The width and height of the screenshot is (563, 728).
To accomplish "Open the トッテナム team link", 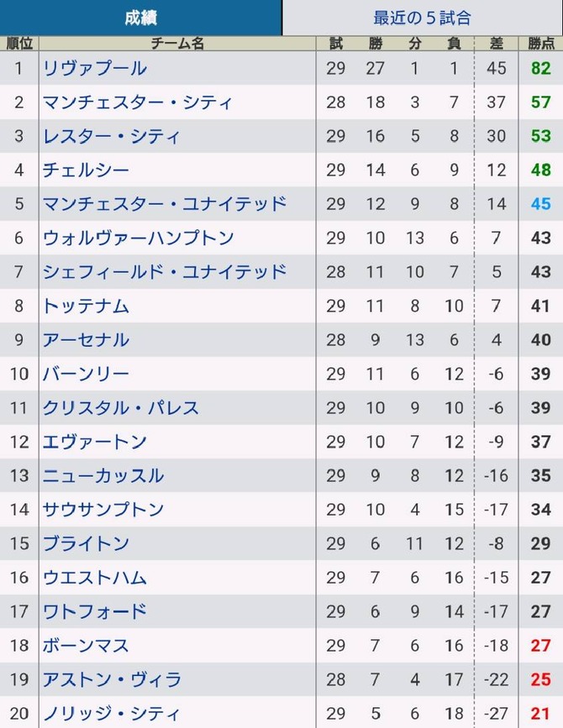I will [x=86, y=306].
